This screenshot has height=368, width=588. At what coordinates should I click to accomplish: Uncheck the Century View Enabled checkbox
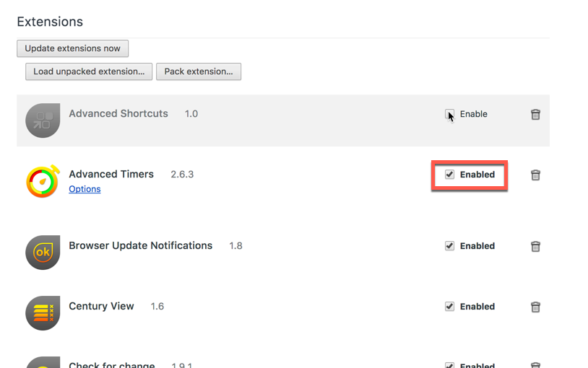(x=449, y=307)
